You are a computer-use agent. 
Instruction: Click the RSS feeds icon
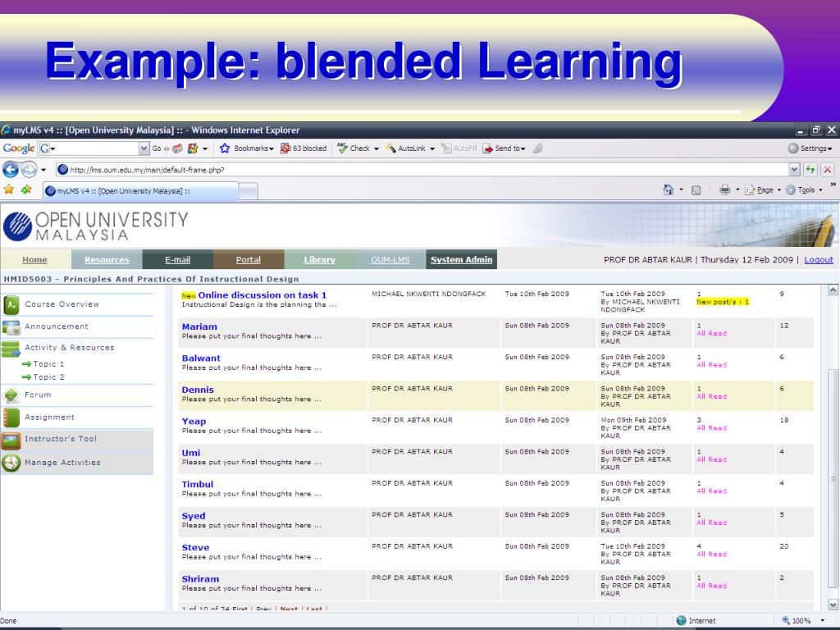coord(696,190)
